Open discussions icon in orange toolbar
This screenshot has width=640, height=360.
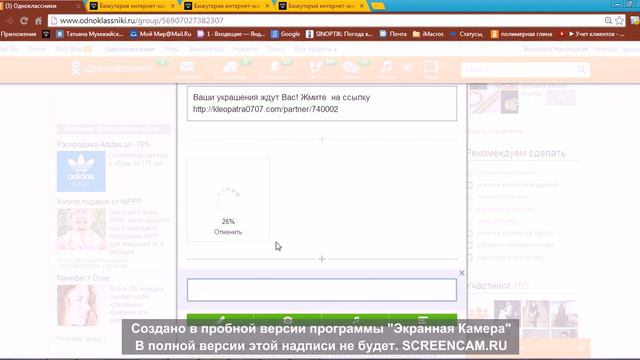point(231,67)
